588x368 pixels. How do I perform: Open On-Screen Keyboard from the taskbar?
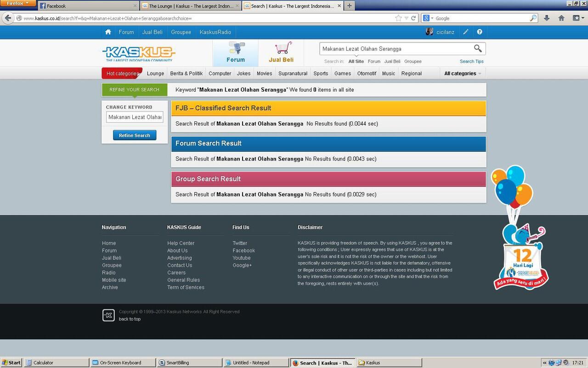(123, 362)
